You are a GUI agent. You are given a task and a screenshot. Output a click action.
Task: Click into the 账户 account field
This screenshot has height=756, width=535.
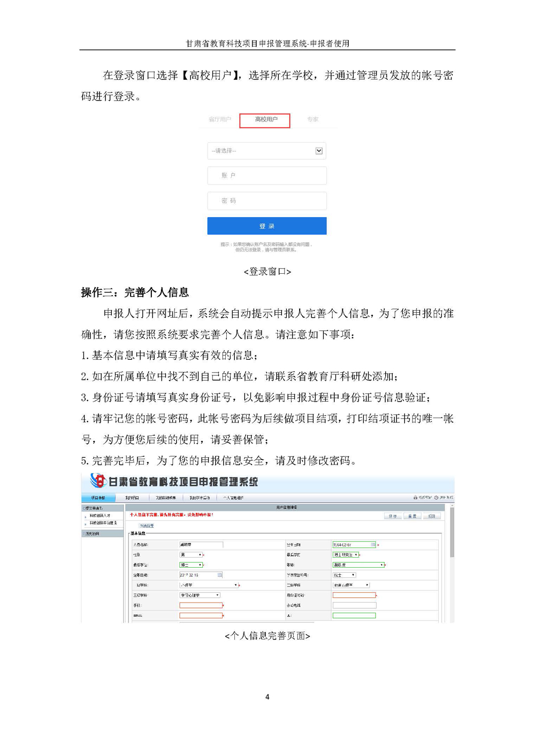[266, 176]
